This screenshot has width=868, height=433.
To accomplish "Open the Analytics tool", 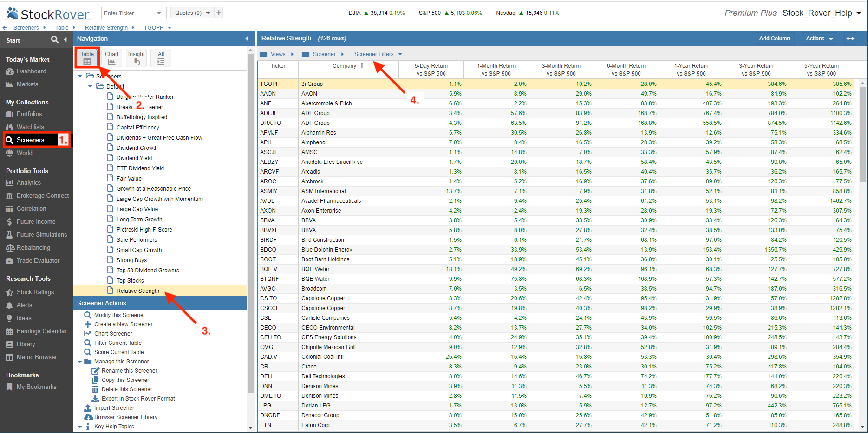I will click(28, 183).
